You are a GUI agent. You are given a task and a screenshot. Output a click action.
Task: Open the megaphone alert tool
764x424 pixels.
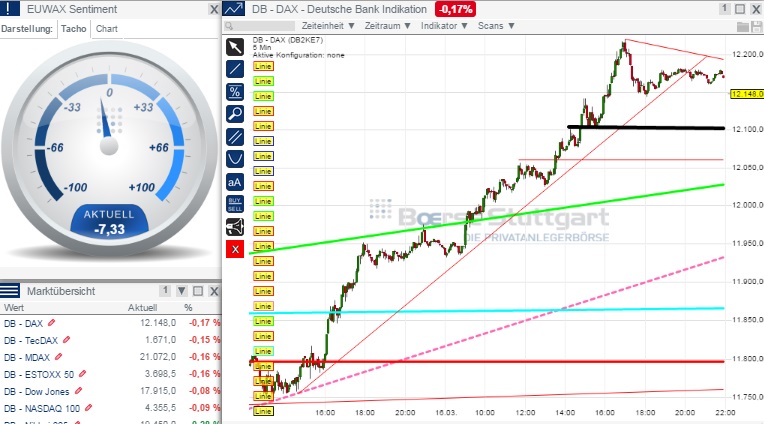click(x=235, y=227)
